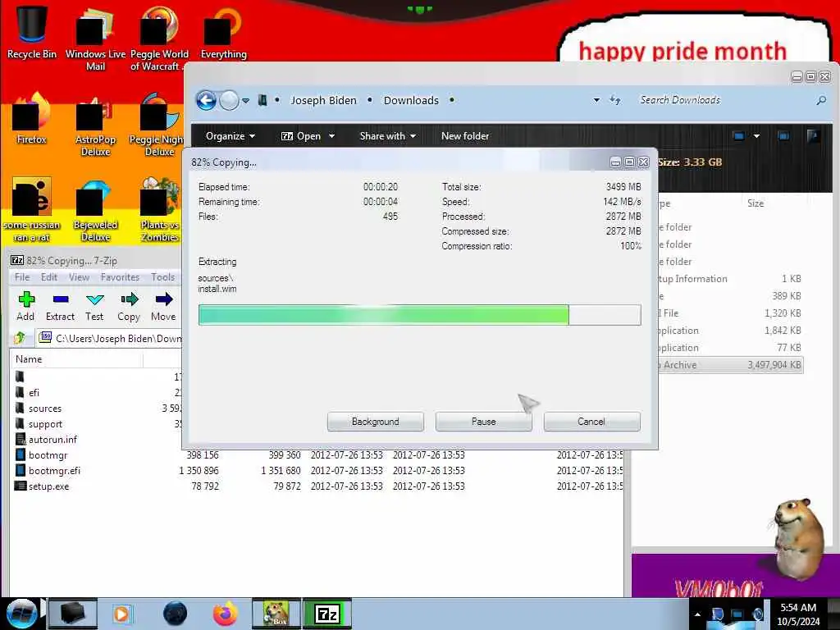Click the Start orb on the taskbar
Viewport: 840px width, 630px height.
tap(21, 614)
